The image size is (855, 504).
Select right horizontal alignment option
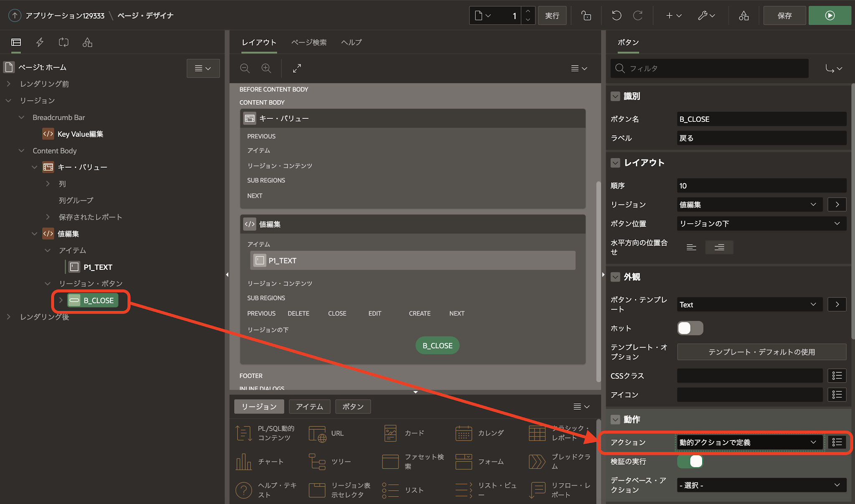(x=719, y=247)
